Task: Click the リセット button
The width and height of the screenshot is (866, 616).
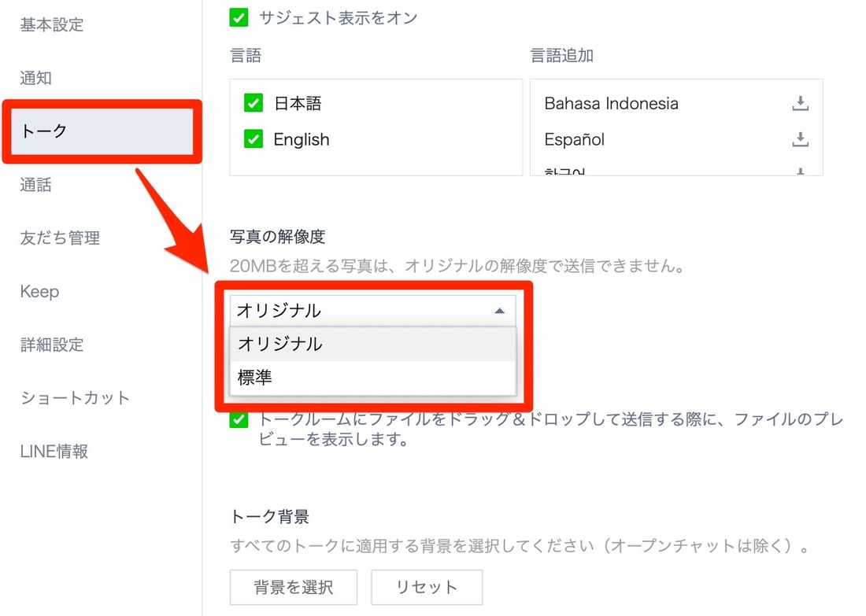Action: point(427,587)
